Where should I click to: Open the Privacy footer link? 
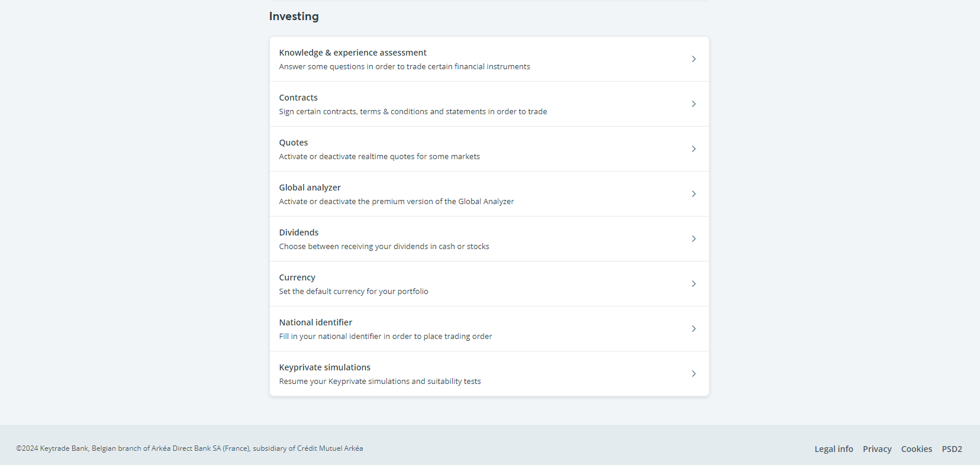(877, 449)
